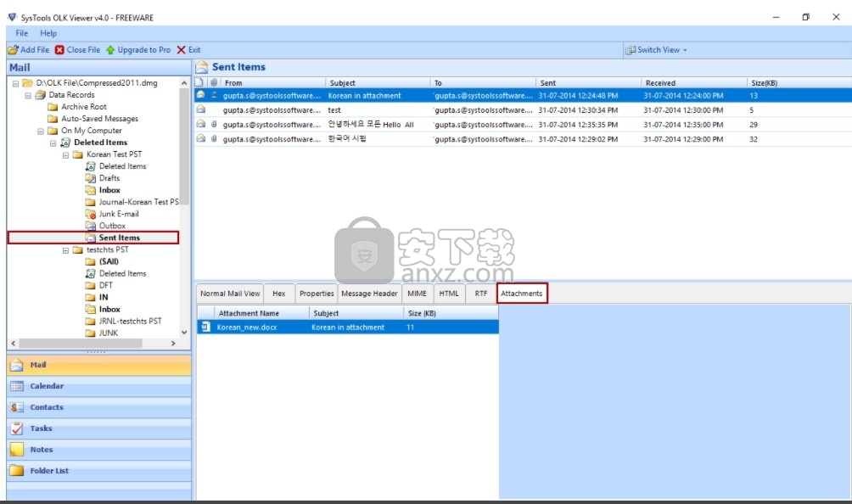Screen dimensions: 852x504
Task: Select the email sent at 12:35:35 PM
Action: tap(523, 125)
